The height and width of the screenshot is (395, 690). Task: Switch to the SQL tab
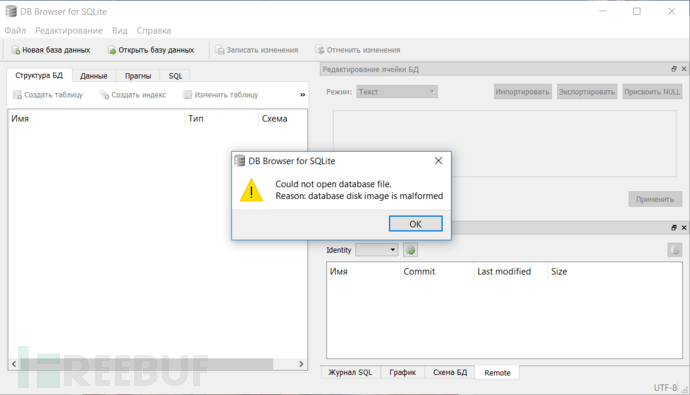pyautogui.click(x=175, y=76)
